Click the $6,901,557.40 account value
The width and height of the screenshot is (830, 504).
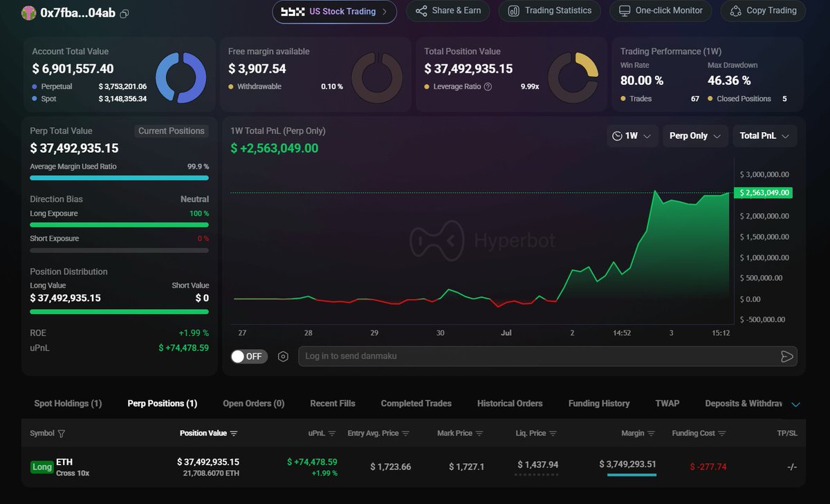(73, 68)
